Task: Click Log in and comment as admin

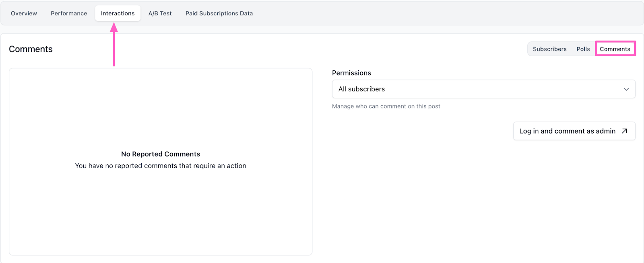Action: pyautogui.click(x=567, y=131)
